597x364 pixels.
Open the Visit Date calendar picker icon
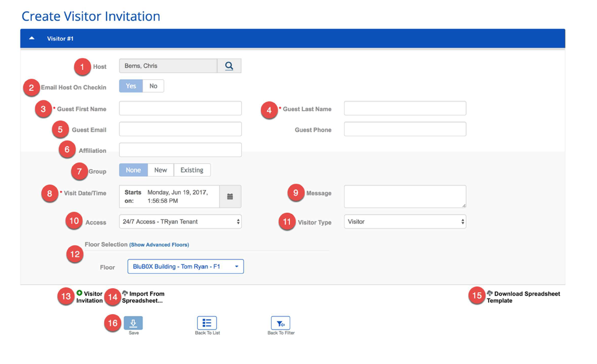pos(230,197)
